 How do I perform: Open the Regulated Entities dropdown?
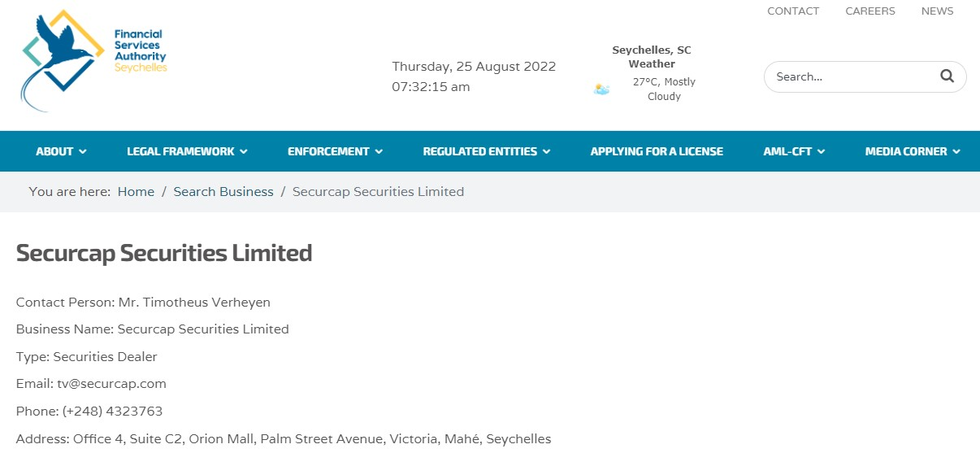click(486, 151)
